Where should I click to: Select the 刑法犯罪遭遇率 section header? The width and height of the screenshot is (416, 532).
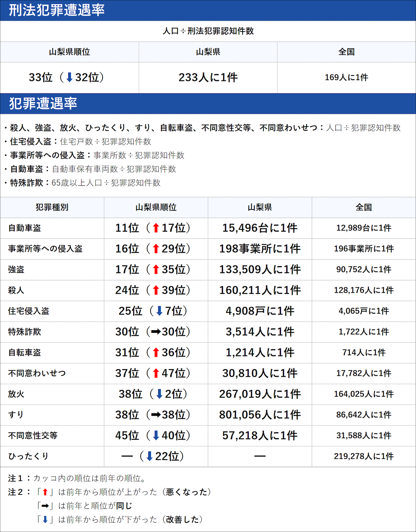click(x=208, y=11)
